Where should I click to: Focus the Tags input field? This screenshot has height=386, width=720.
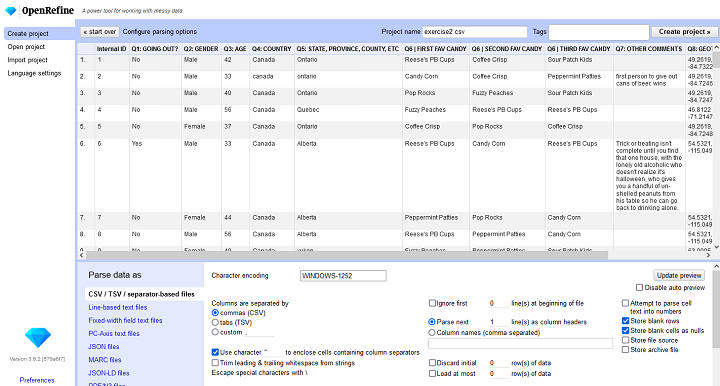click(x=599, y=32)
